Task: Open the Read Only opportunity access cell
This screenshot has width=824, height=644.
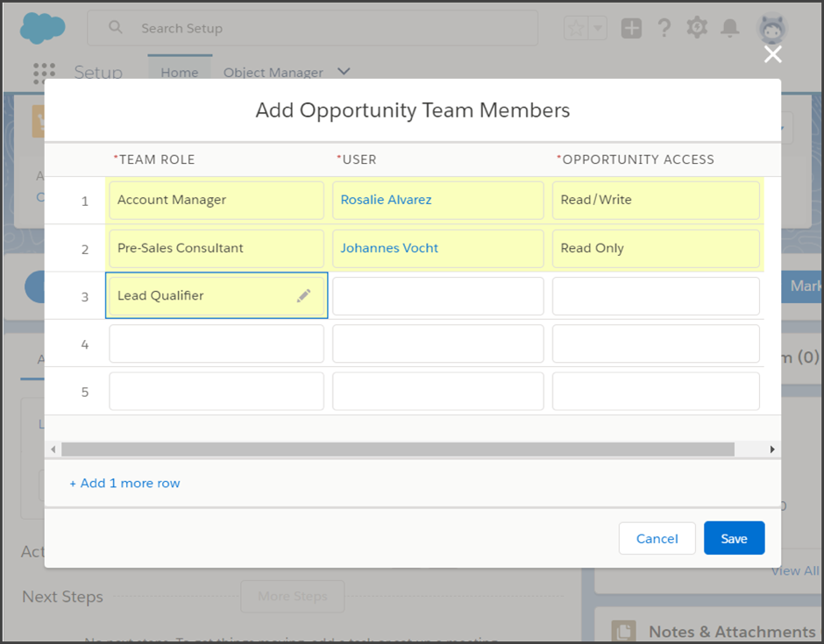Action: [x=656, y=249]
